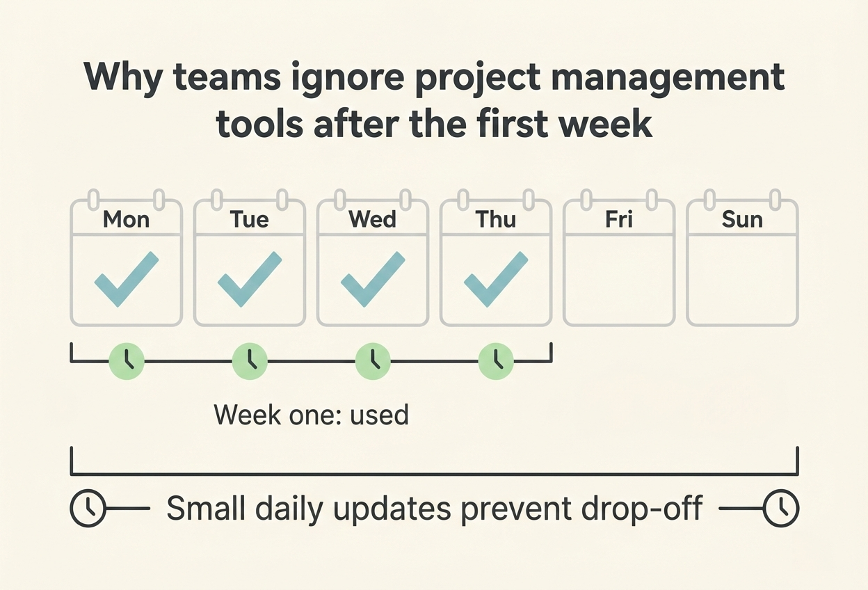Click the outlined clock icon at bottom left
The image size is (868, 590).
[x=88, y=509]
